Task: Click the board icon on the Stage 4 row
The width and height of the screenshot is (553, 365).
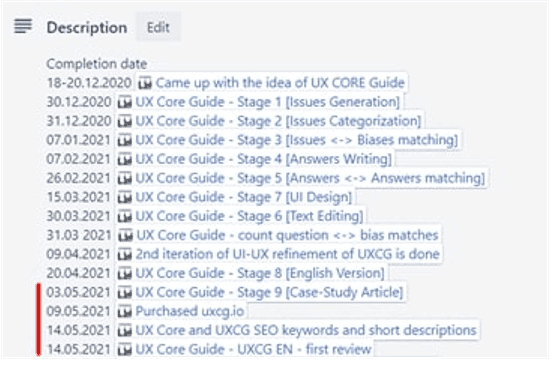Action: (x=124, y=160)
